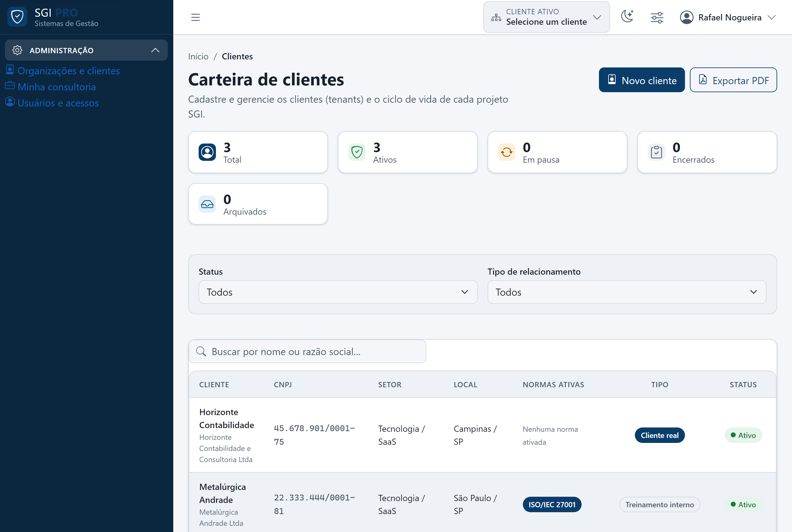Click the SGI PRO shield logo

pos(17,17)
